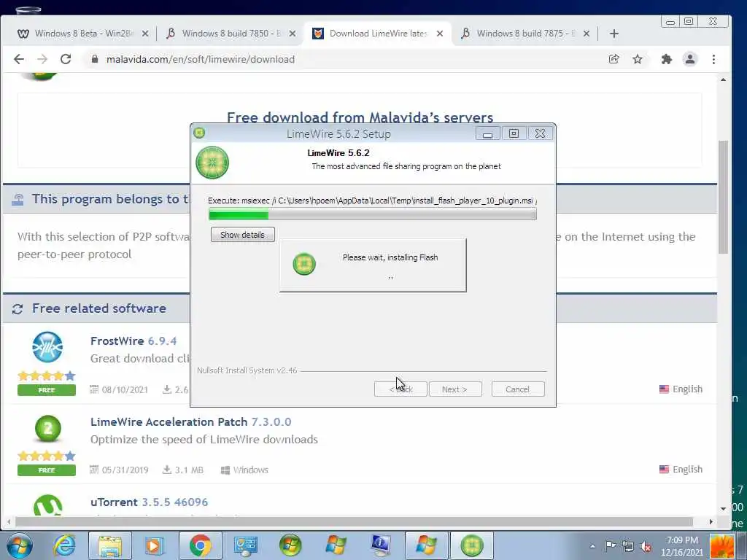Switch to LimeWire setup in taskbar
The height and width of the screenshot is (560, 747).
point(472,545)
